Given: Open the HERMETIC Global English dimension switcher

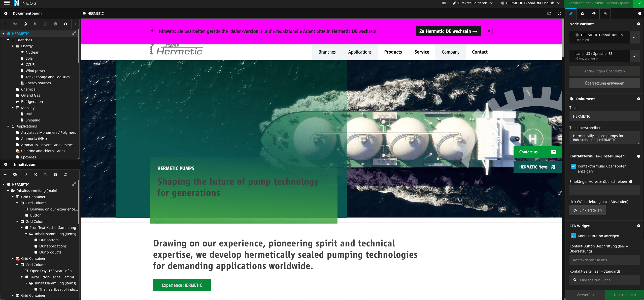Looking at the screenshot, I should point(530,3).
